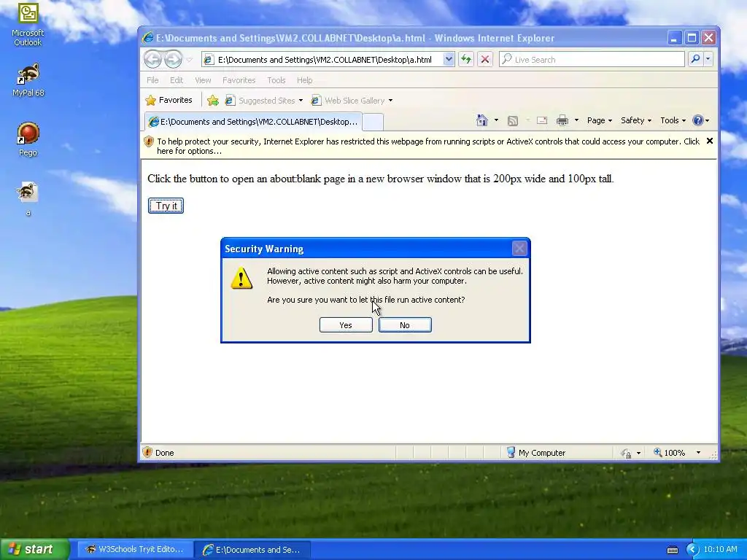Open the Safety command menu

(636, 120)
